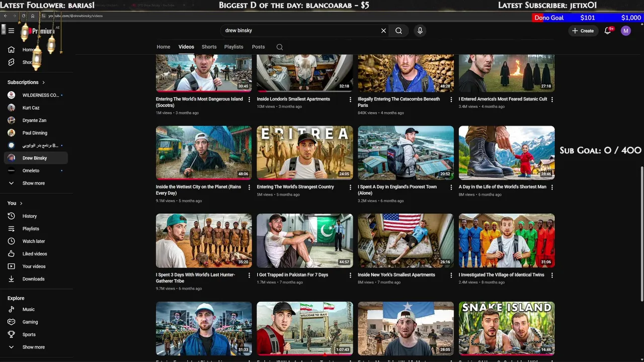This screenshot has height=362, width=644.
Task: Open Downloads in sidebar
Action: click(x=35, y=279)
